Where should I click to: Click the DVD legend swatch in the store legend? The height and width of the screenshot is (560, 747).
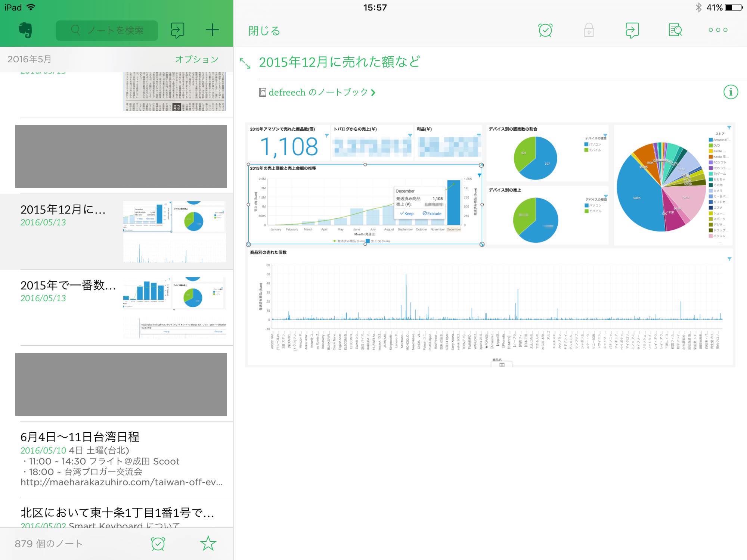(711, 146)
